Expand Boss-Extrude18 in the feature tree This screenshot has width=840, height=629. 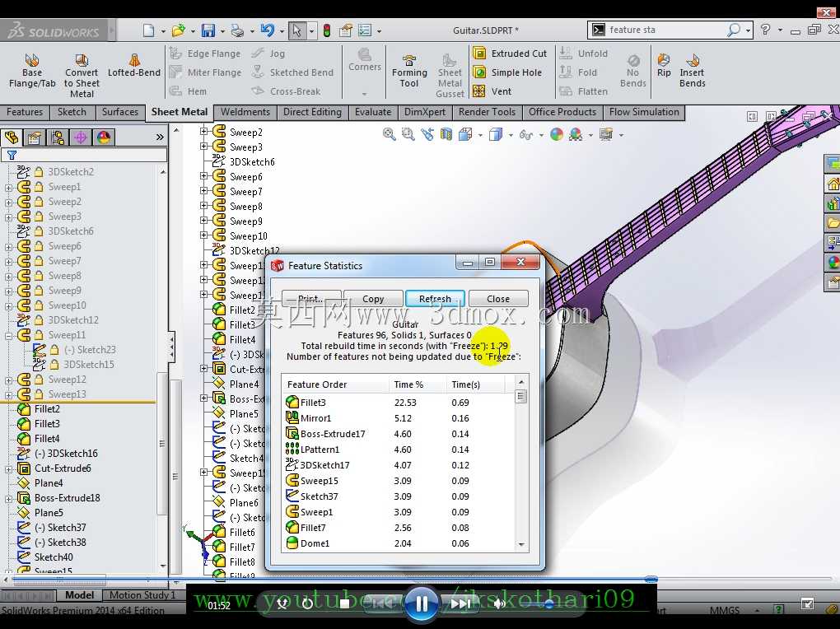click(8, 499)
